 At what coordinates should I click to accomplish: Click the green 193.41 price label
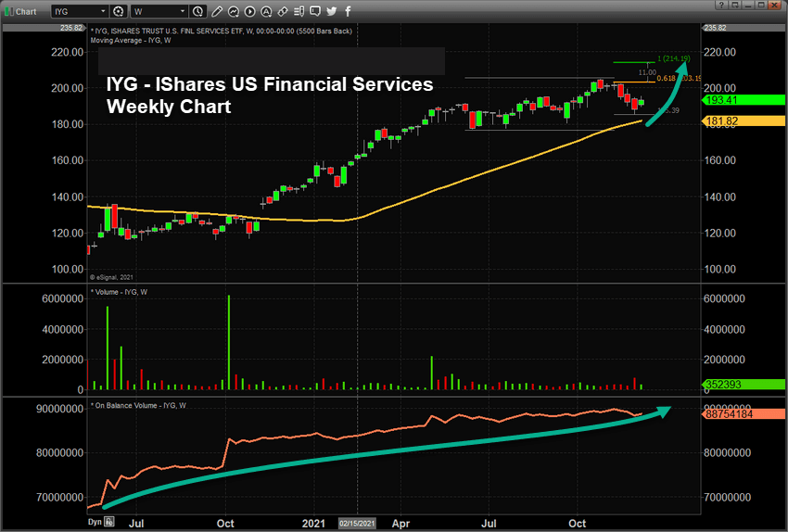[744, 100]
